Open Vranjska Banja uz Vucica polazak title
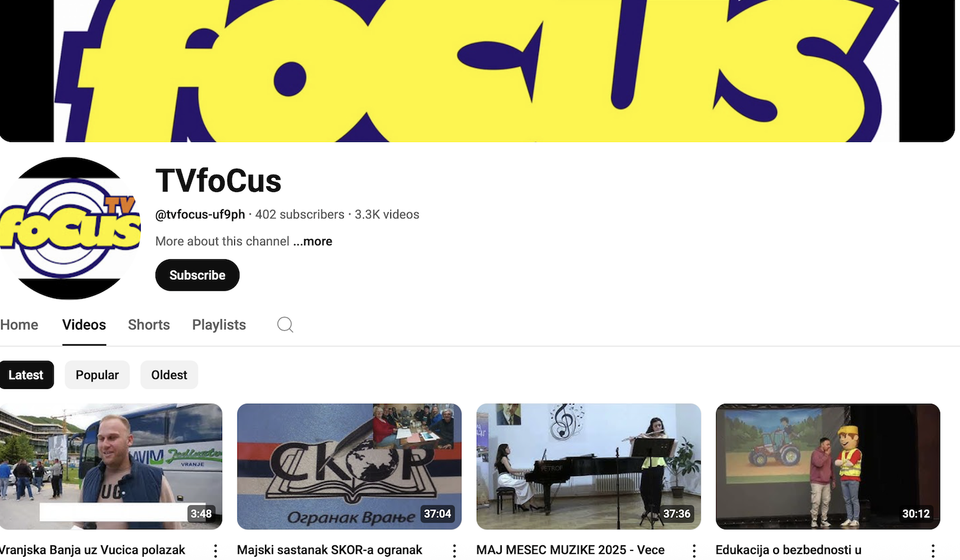The width and height of the screenshot is (960, 560). 92,550
